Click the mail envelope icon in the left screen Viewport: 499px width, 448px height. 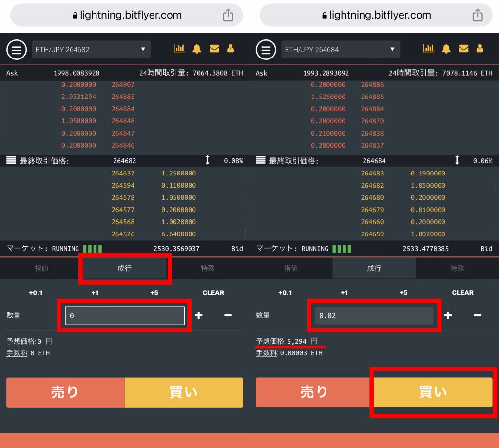(214, 48)
